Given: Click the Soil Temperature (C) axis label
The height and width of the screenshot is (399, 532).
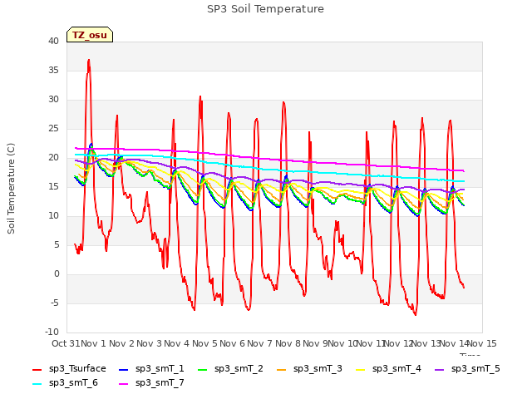Looking at the screenshot, I should pos(11,189).
